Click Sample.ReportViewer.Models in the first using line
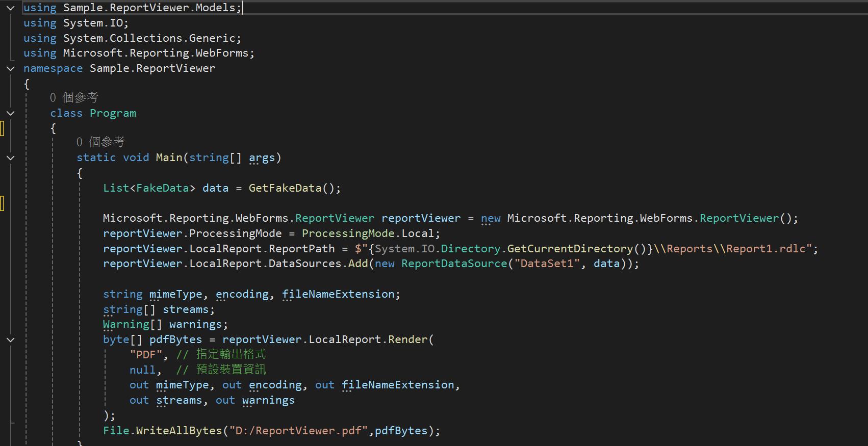868x446 pixels. (x=149, y=8)
